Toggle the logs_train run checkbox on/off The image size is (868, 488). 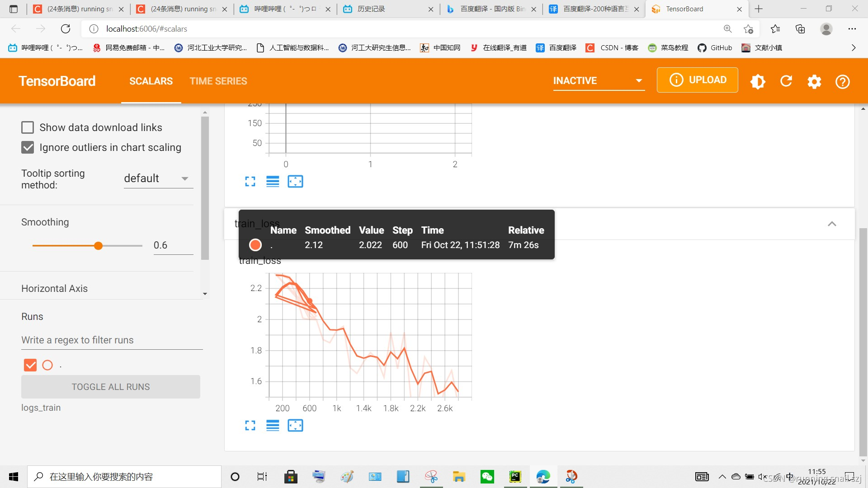tap(30, 365)
